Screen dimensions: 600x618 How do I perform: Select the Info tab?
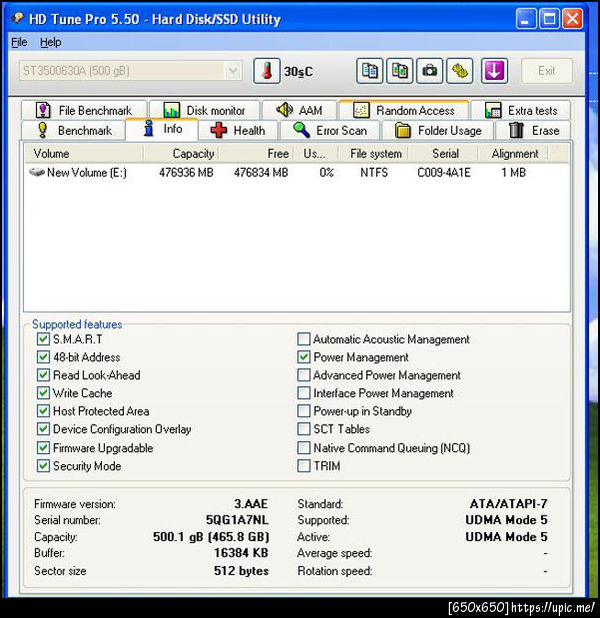(162, 129)
